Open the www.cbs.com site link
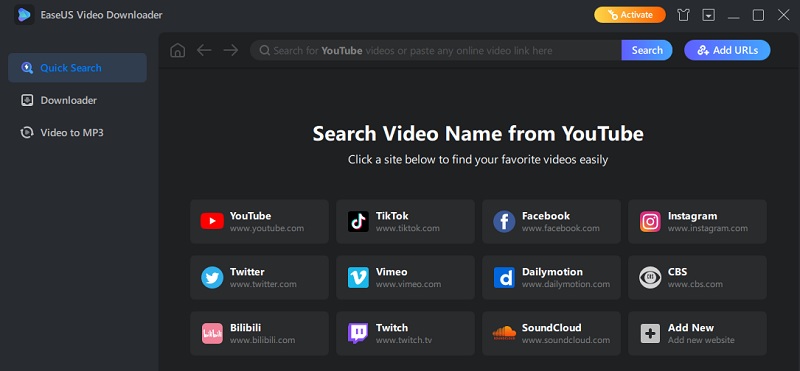Screen dimensions: 800x371 coord(695,285)
